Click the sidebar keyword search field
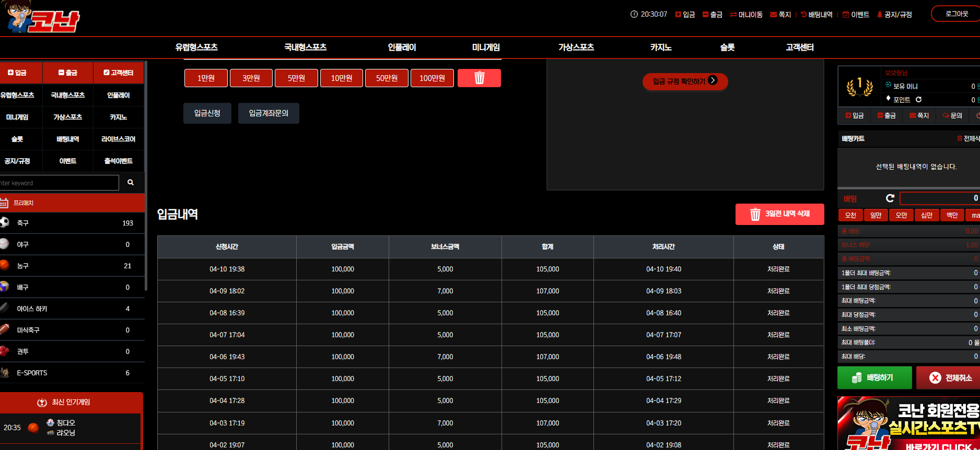The height and width of the screenshot is (450, 980). 60,183
